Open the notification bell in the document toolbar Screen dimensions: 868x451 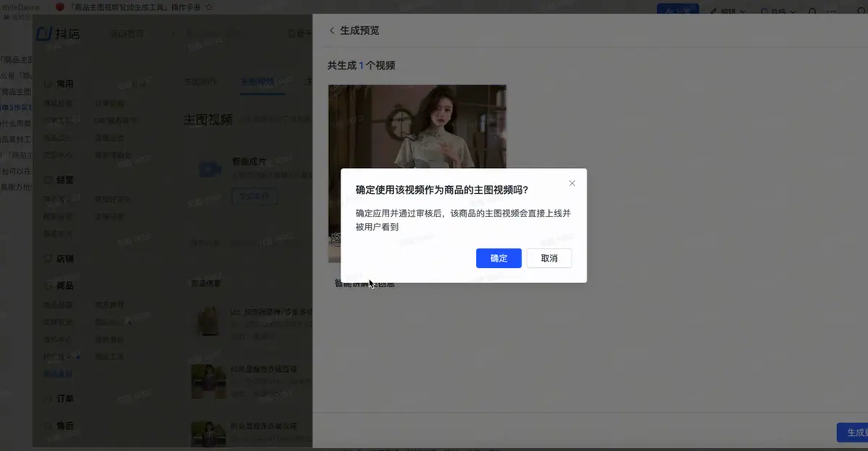(812, 12)
